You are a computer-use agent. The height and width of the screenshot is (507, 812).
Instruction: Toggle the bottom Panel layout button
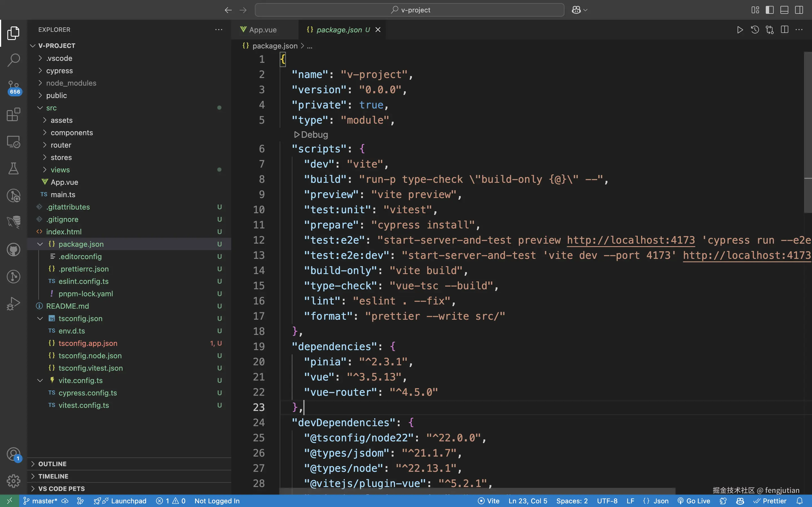click(784, 10)
